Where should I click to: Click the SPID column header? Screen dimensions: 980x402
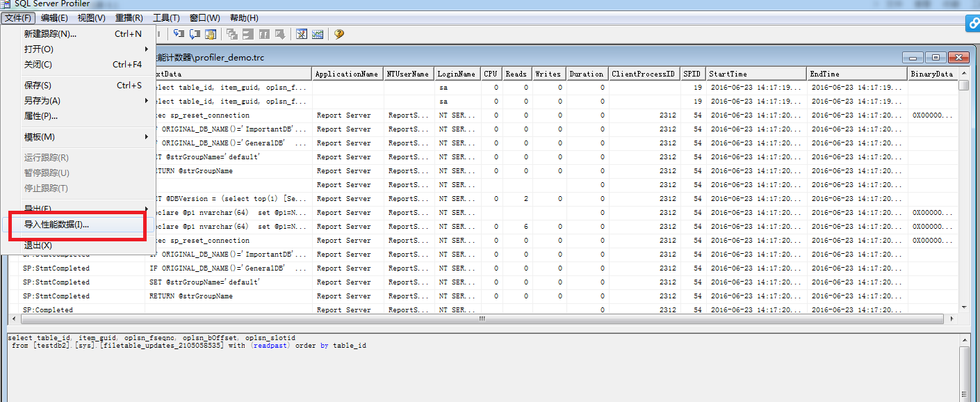pos(692,74)
